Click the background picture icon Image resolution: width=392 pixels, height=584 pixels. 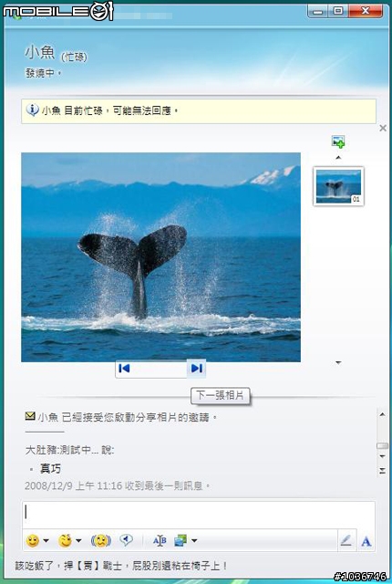[181, 540]
